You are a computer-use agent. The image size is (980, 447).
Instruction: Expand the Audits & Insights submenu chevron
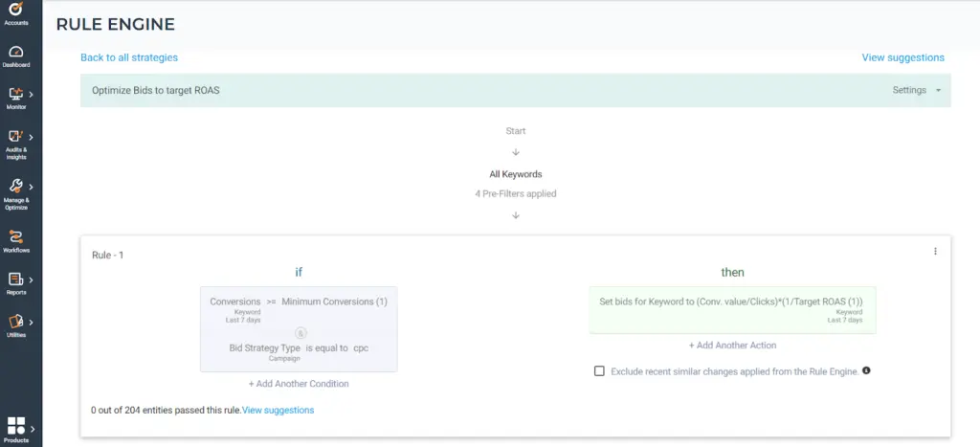[32, 137]
